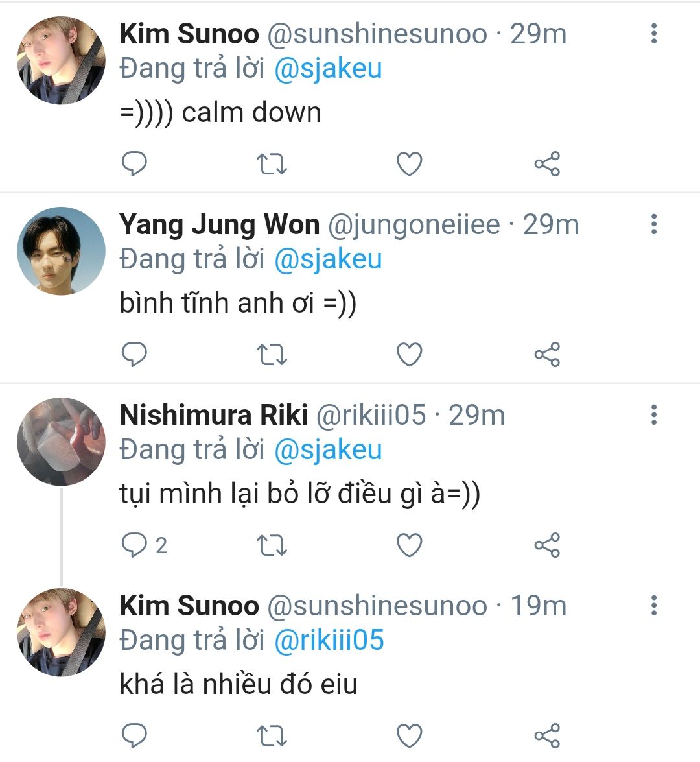Screen dimensions: 700x762
Task: Open more options for Kim Sunoo's 29m tweet
Action: coord(654,34)
